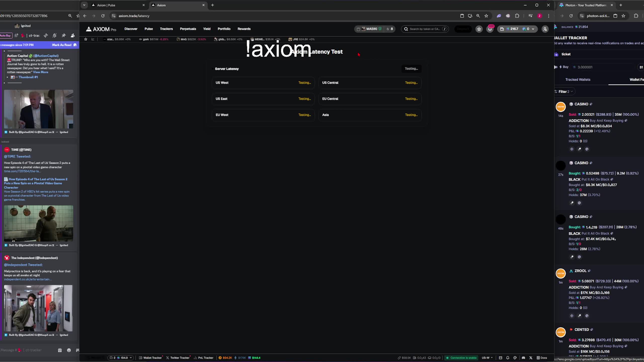Select the Asia latency row
The image size is (644, 362).
pos(370,115)
